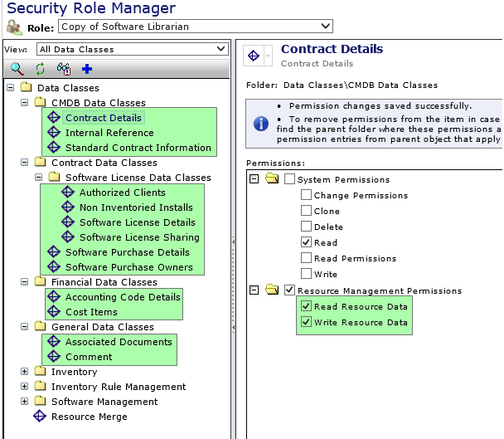This screenshot has height=439, width=504.
Task: Uncheck the Read permission checkbox
Action: tap(307, 243)
